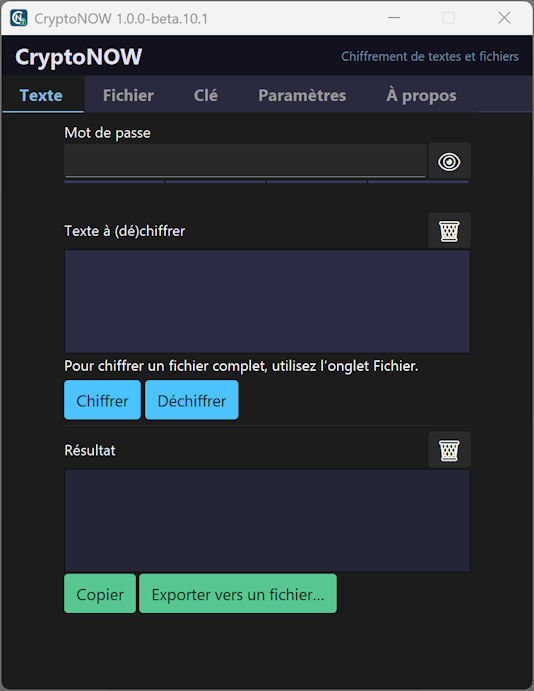
Task: Open the Fichier tab
Action: (128, 95)
